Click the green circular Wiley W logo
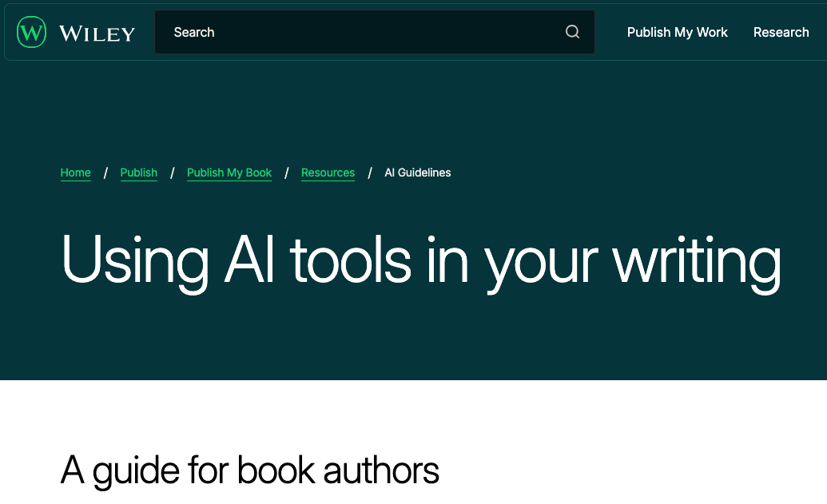This screenshot has width=827, height=504. [x=32, y=33]
